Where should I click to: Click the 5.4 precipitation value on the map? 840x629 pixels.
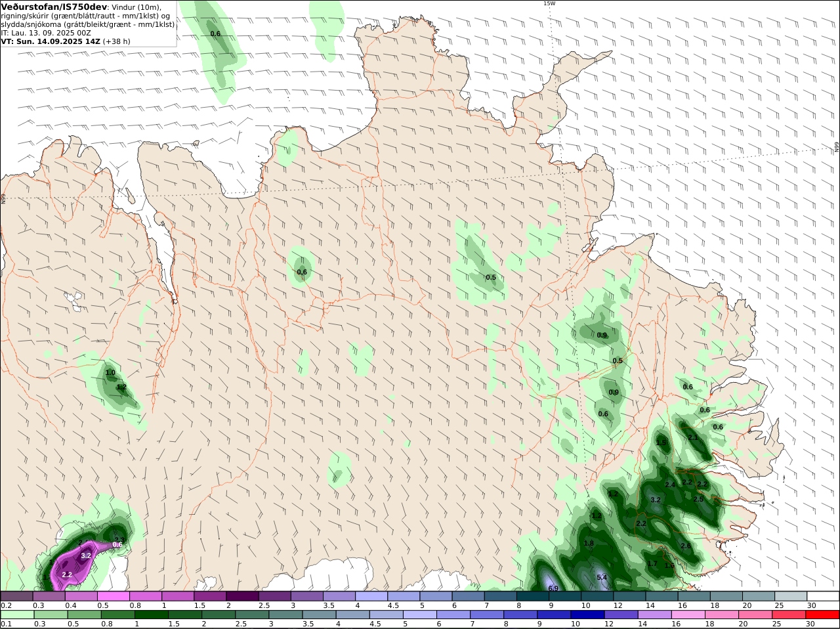pyautogui.click(x=602, y=577)
